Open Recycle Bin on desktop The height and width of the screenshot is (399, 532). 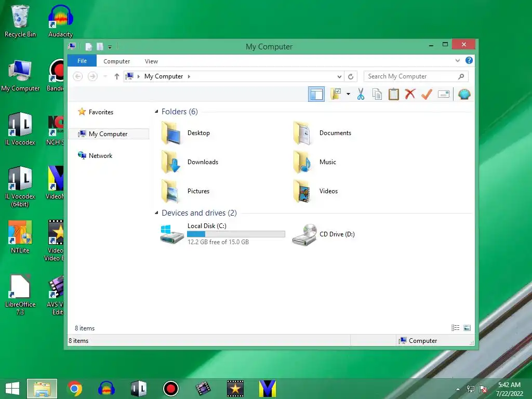(x=20, y=21)
